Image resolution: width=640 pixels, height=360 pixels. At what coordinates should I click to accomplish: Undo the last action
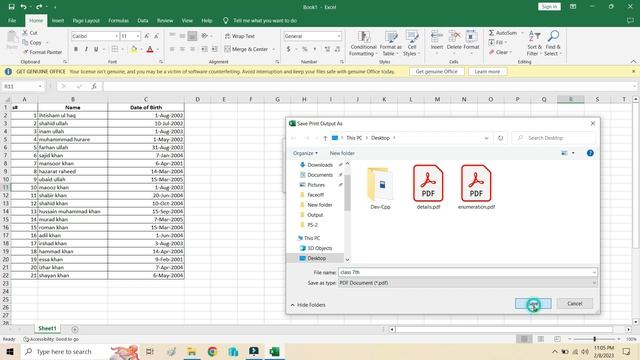pos(23,7)
